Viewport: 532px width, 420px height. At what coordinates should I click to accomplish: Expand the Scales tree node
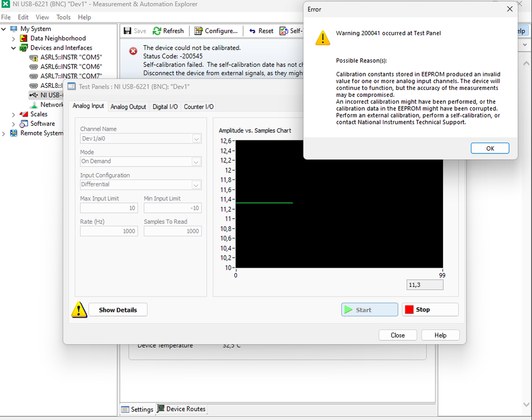point(13,114)
